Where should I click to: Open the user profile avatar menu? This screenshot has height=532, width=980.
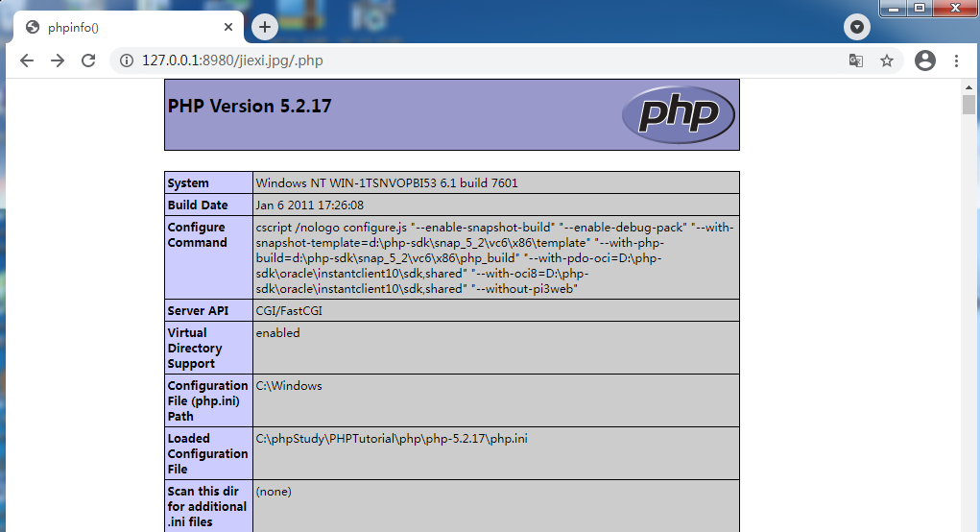click(925, 60)
